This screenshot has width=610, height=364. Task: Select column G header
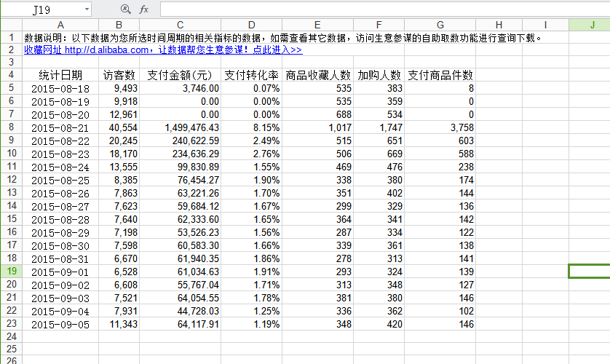(440, 25)
